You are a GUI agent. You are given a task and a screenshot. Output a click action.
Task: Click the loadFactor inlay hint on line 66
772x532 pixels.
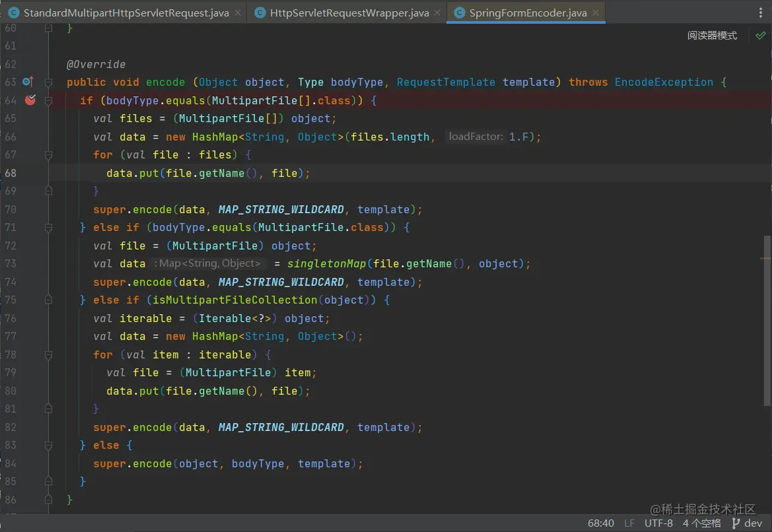[x=475, y=137]
